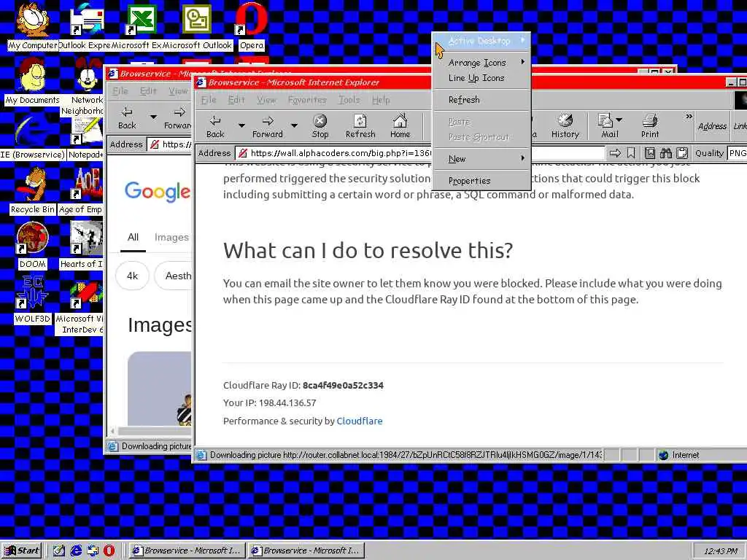
Task: Expand Back dropdown arrow in the Google window
Action: pyautogui.click(x=153, y=117)
